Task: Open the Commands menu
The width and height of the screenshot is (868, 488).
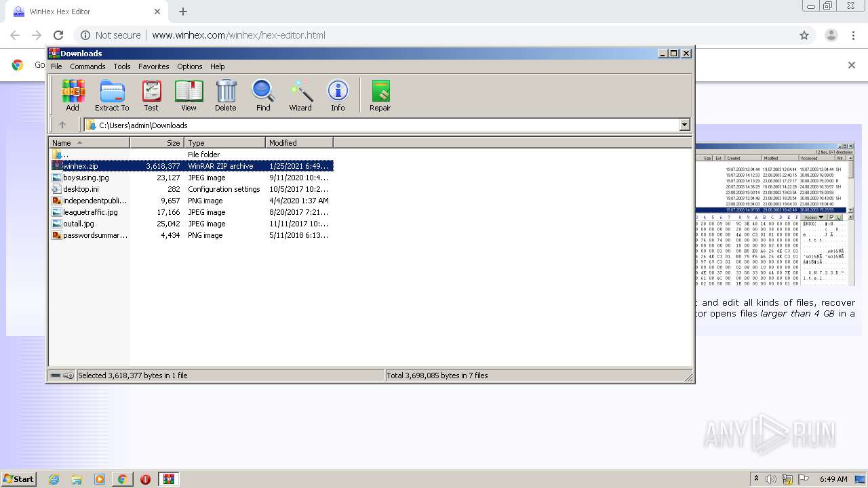Action: click(87, 66)
